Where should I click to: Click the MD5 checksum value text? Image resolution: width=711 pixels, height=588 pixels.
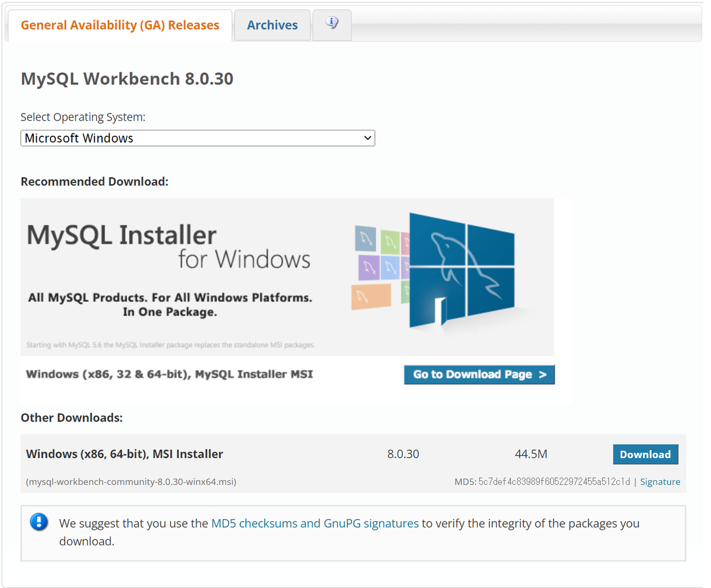[x=554, y=482]
